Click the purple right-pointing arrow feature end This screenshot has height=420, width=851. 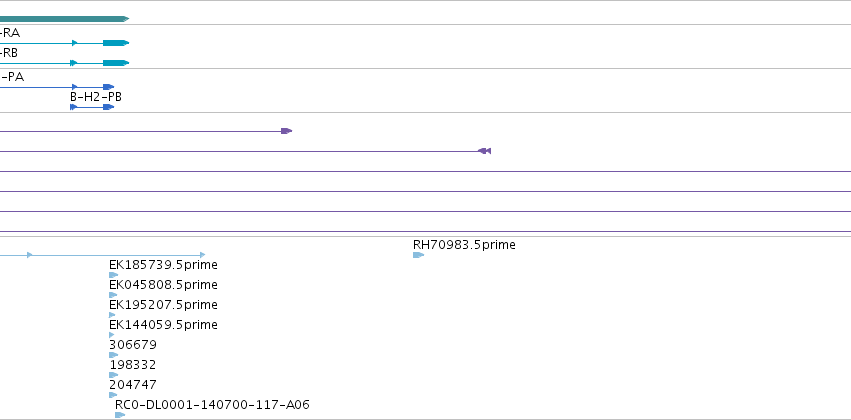pyautogui.click(x=287, y=131)
